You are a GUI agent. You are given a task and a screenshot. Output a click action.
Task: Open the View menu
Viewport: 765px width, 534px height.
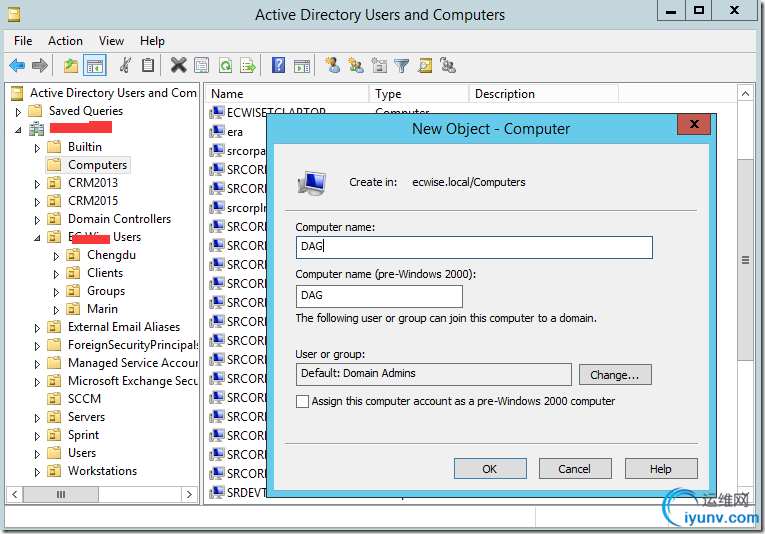tap(111, 41)
